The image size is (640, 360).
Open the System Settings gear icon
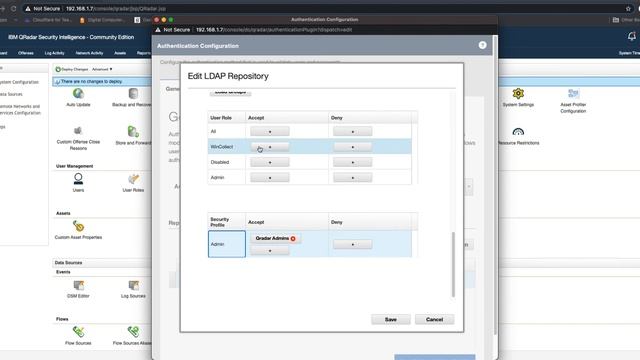click(518, 93)
